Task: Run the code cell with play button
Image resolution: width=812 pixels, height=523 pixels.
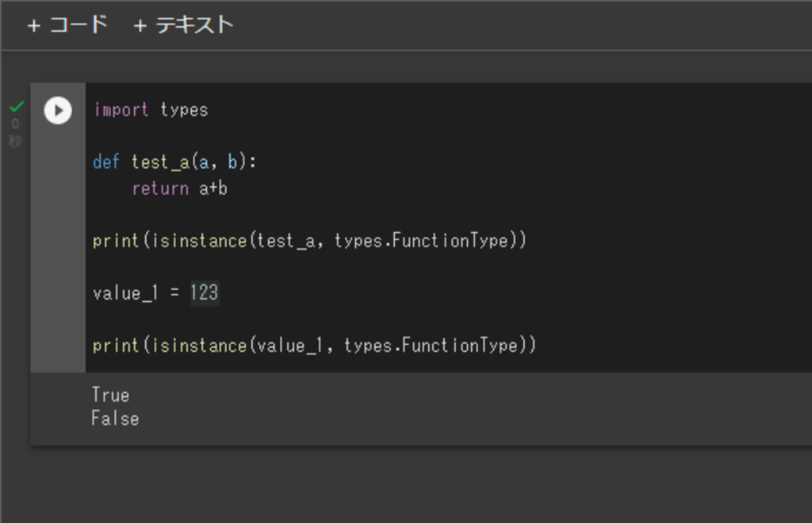Action: click(x=57, y=110)
